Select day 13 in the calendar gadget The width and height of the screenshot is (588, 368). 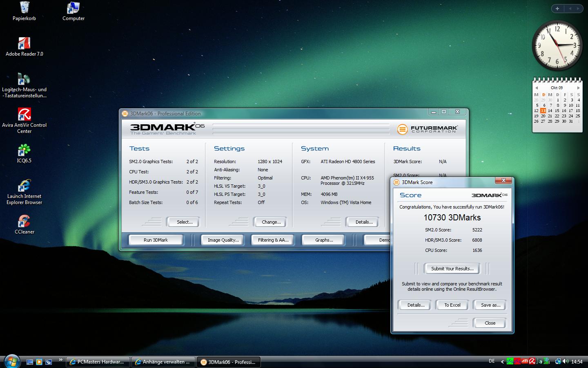click(543, 110)
